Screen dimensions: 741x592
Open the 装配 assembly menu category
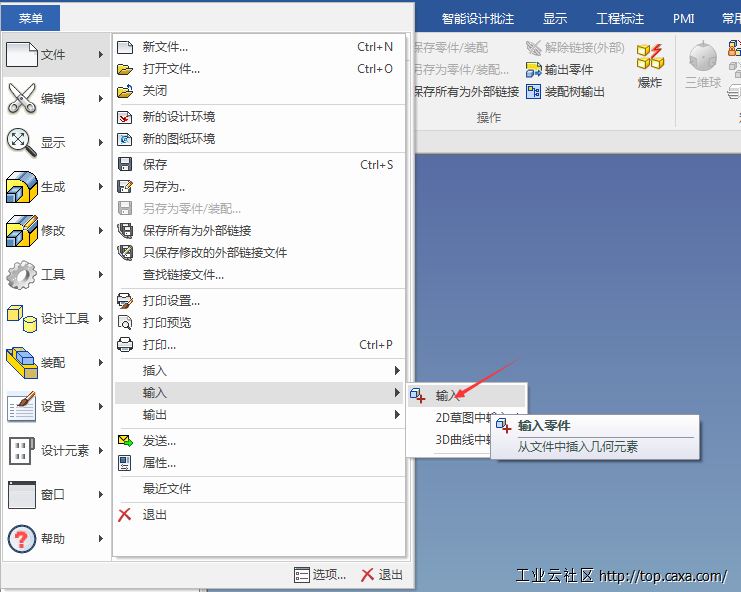55,363
